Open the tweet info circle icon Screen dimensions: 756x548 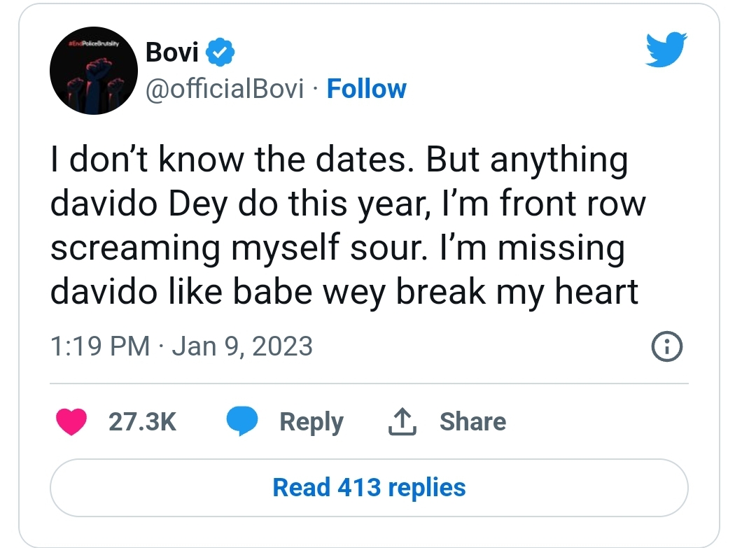[x=667, y=346]
